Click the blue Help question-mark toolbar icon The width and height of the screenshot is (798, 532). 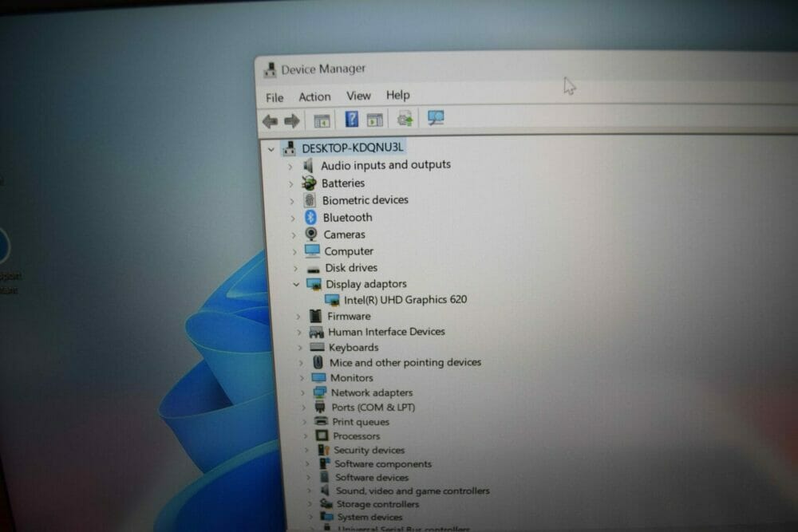pyautogui.click(x=352, y=120)
